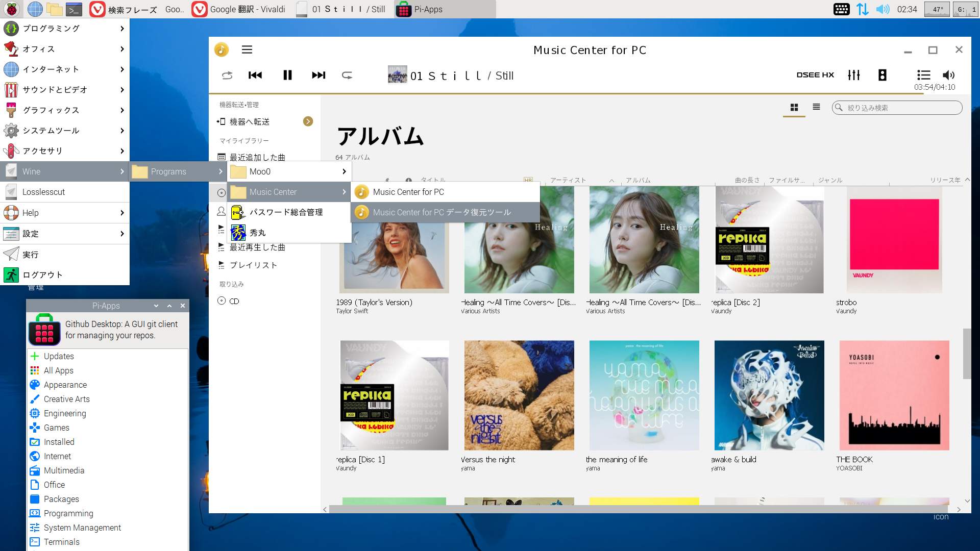The width and height of the screenshot is (980, 551).
Task: Expand オフィス menu category
Action: coord(64,49)
